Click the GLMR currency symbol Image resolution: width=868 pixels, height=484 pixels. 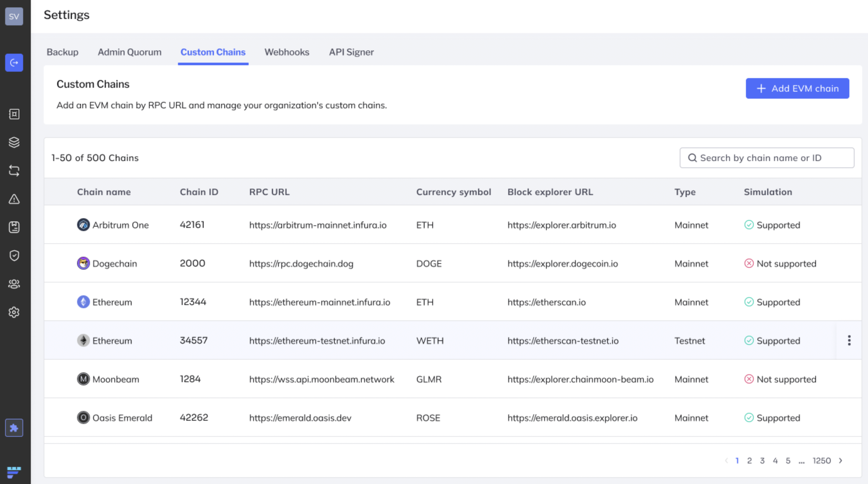[x=429, y=379]
